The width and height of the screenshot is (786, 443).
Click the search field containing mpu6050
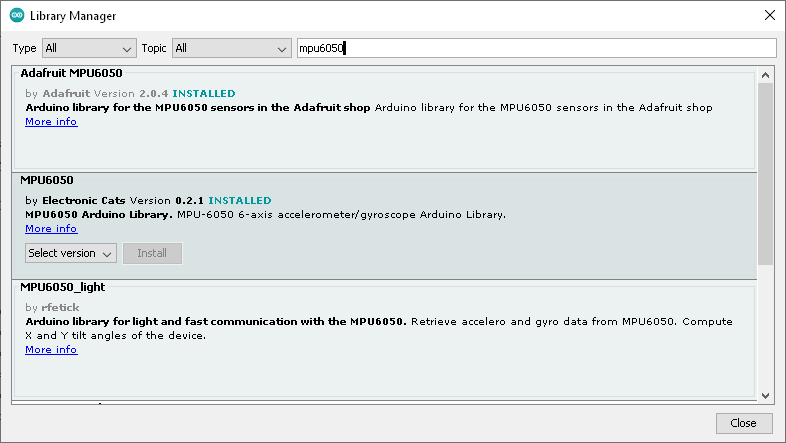click(536, 49)
